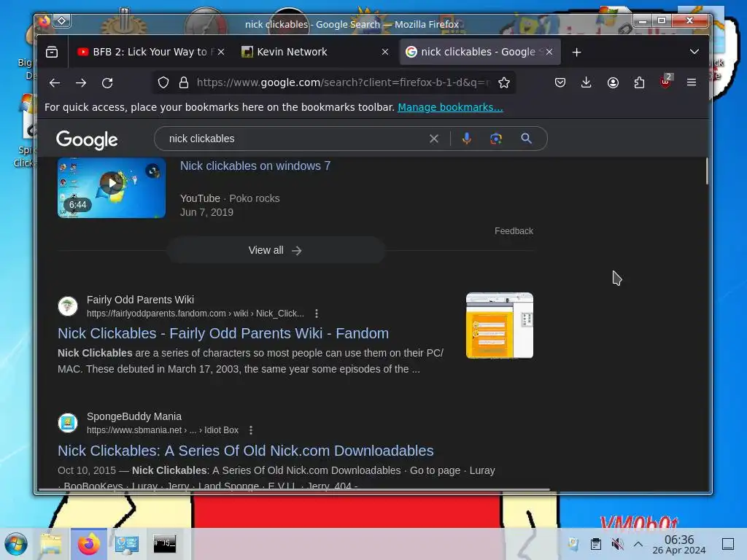Open the system settings taskbar icon
747x560 pixels.
tap(127, 544)
